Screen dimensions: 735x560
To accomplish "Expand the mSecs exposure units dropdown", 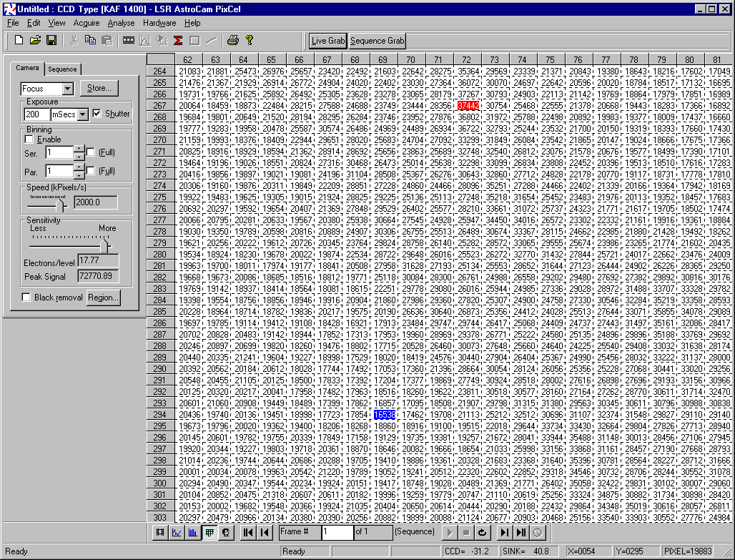I will pyautogui.click(x=82, y=114).
